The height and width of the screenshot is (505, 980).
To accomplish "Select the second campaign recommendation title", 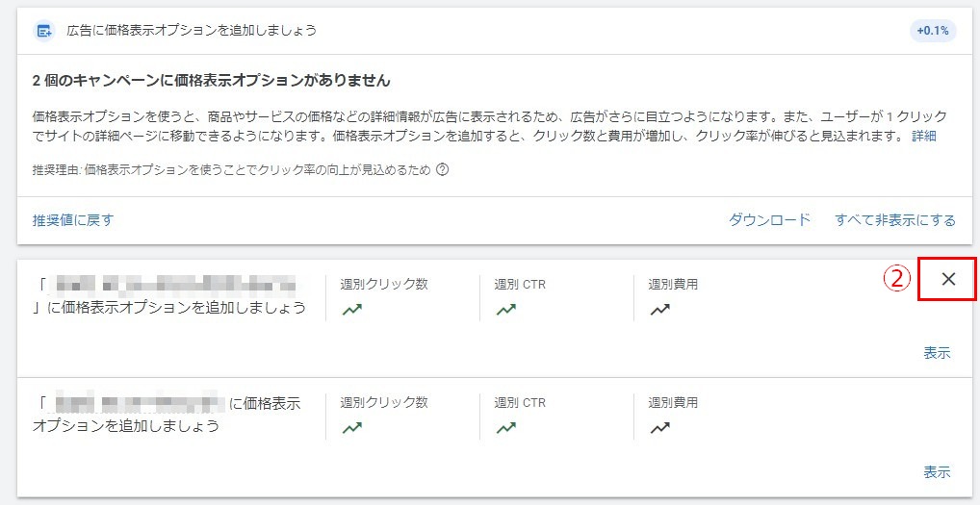I will pos(167,415).
